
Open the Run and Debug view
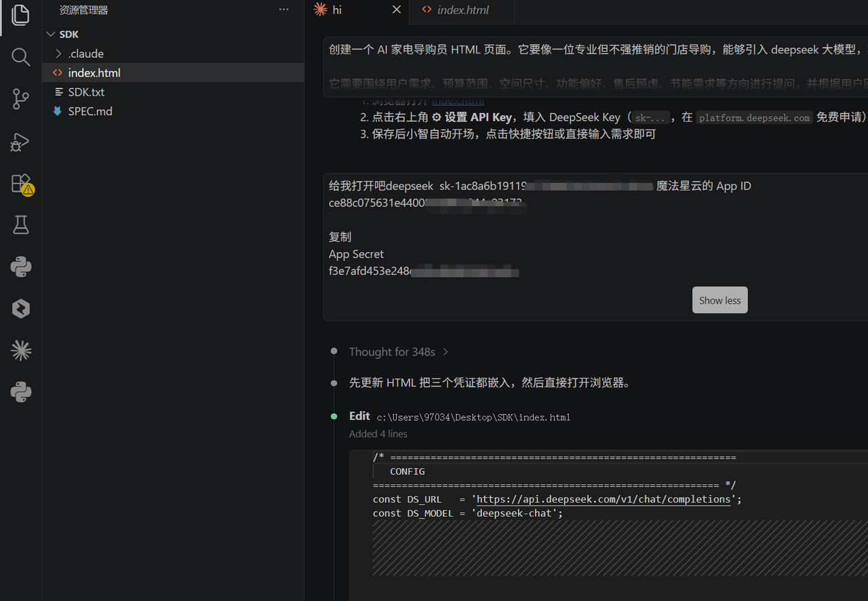[x=20, y=142]
